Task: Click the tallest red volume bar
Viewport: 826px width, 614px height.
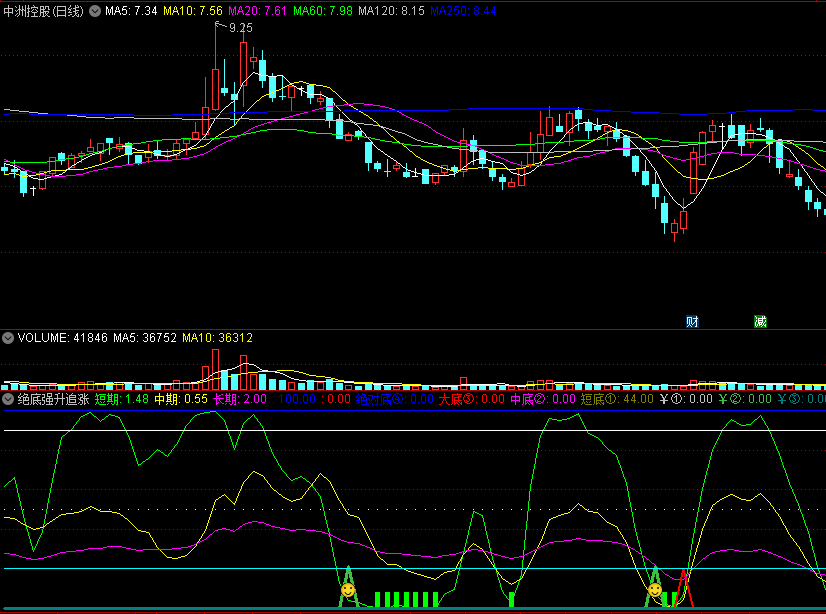Action: coord(215,369)
